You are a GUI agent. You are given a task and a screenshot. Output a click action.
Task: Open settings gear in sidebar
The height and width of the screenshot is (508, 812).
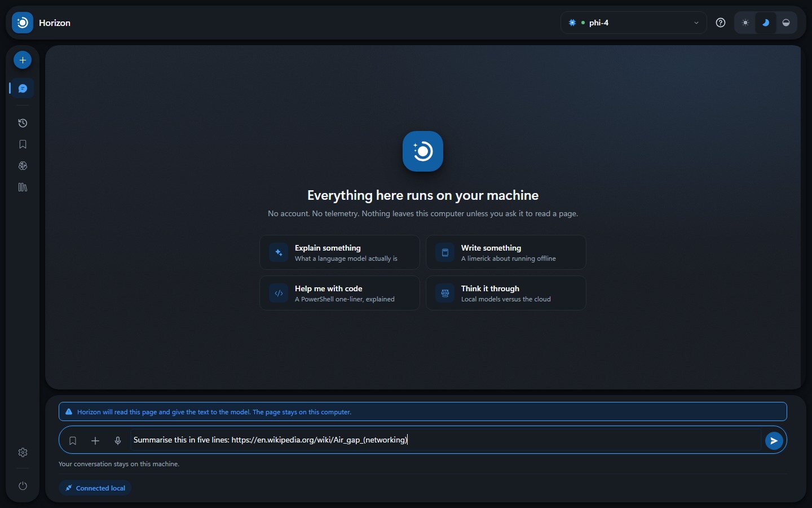click(23, 453)
